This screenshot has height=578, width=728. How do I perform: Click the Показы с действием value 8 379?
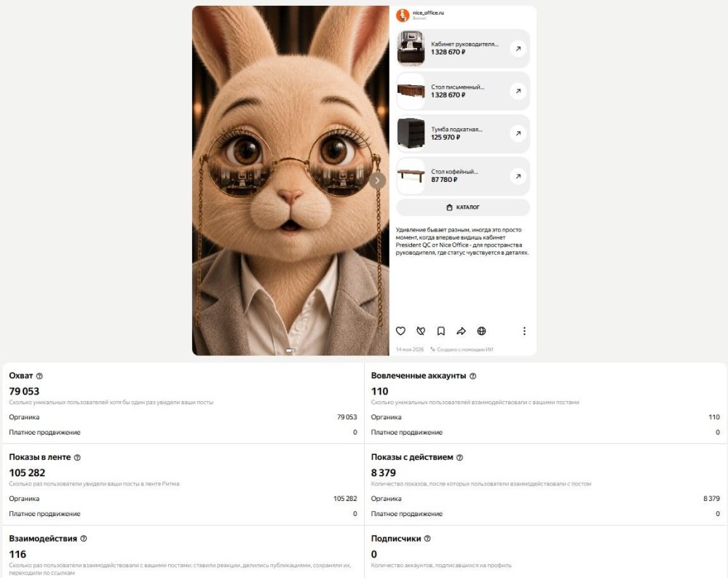384,473
